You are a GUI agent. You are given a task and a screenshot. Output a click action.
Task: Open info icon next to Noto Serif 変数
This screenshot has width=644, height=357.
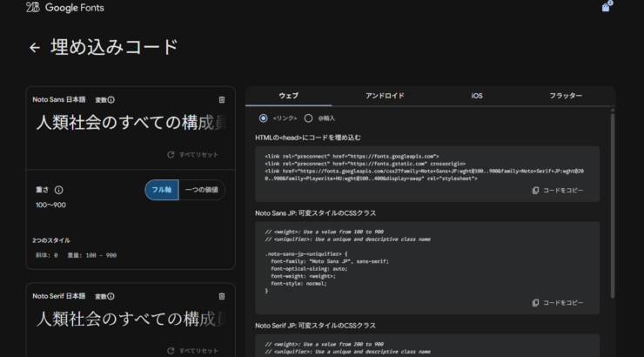pyautogui.click(x=111, y=296)
